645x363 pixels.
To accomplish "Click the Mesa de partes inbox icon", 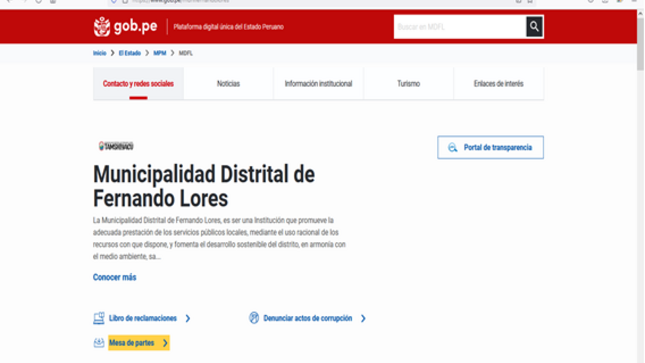I will tap(99, 342).
